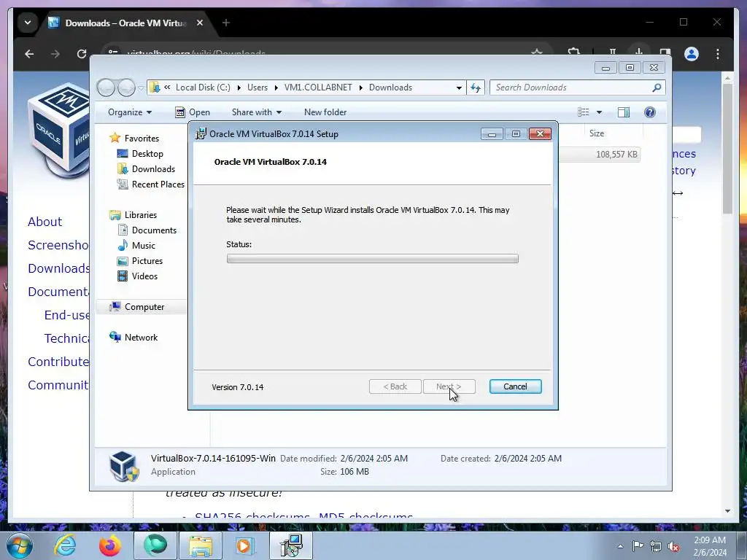Viewport: 747px width, 560px height.
Task: Select Favorites in navigation pane
Action: 142,138
